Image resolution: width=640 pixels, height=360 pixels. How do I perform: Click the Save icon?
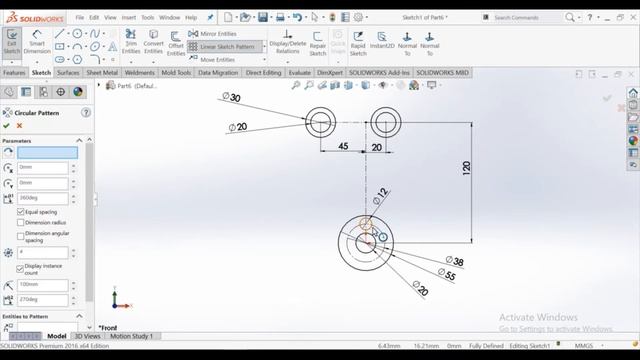(263, 17)
